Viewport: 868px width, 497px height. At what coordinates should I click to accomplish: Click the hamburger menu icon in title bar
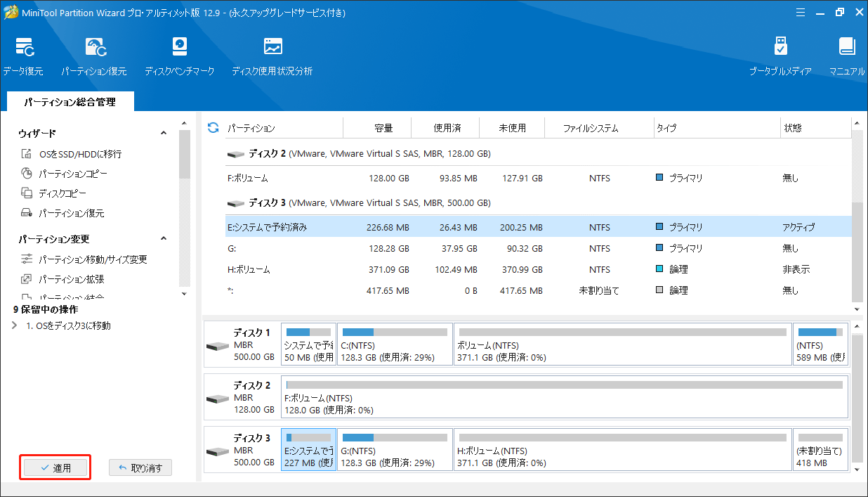coord(799,12)
